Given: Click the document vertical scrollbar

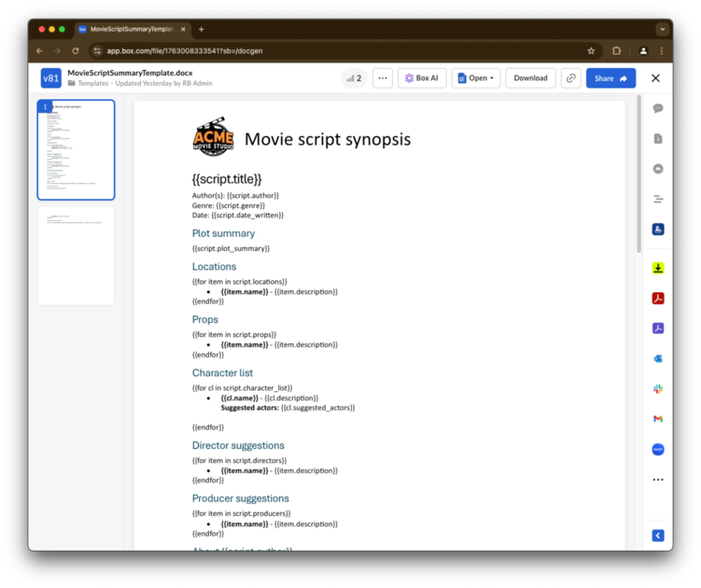Looking at the screenshot, I should click(638, 175).
